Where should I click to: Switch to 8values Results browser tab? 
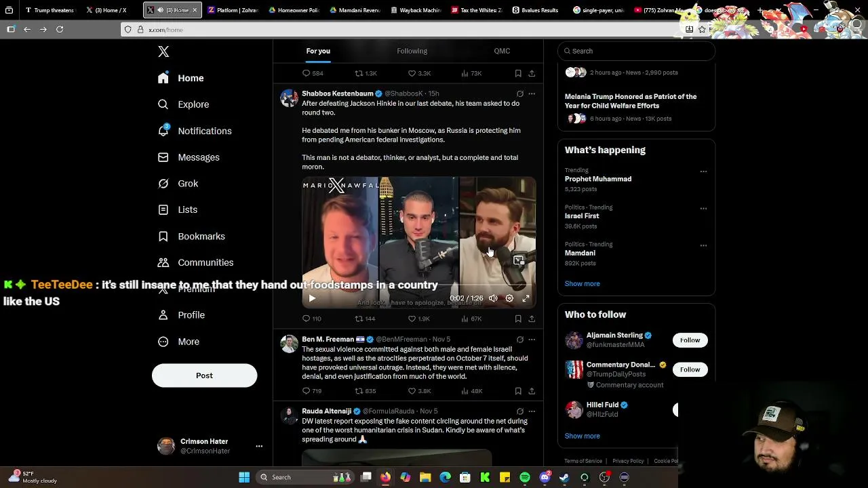[536, 10]
